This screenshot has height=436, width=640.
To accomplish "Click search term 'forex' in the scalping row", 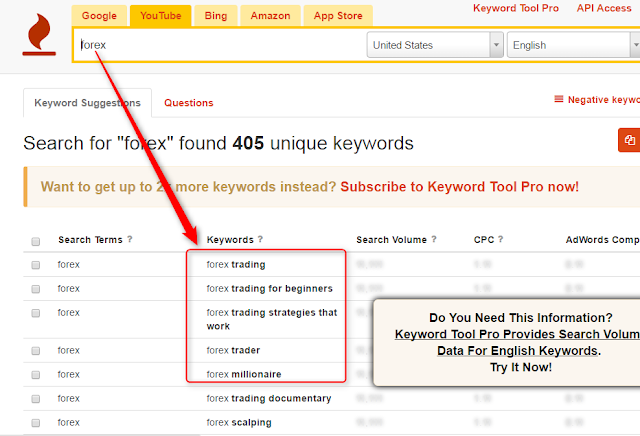I will click(69, 423).
